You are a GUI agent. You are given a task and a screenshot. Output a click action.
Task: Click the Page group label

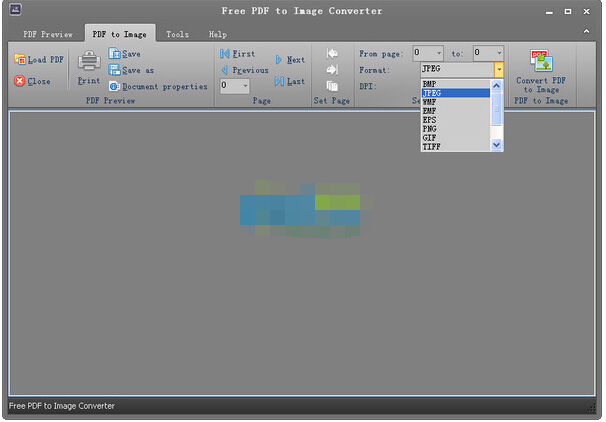tap(262, 101)
